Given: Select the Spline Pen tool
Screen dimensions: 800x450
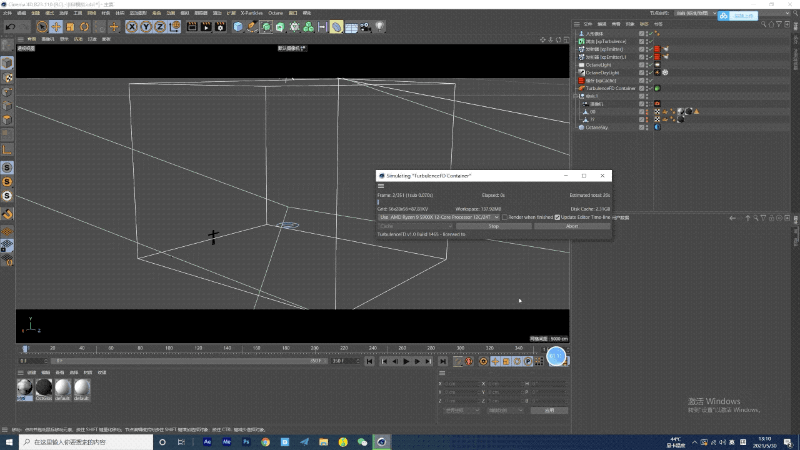Looking at the screenshot, I should pos(252,27).
